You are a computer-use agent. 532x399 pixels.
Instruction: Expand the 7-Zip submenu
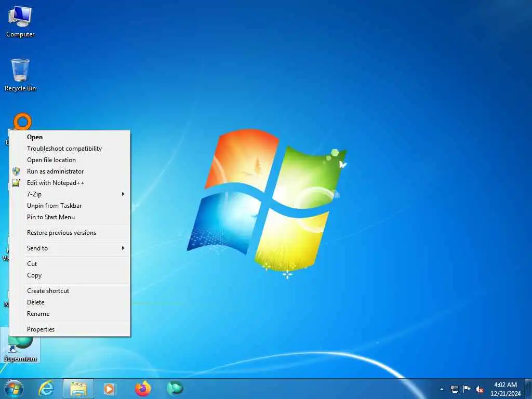point(70,194)
